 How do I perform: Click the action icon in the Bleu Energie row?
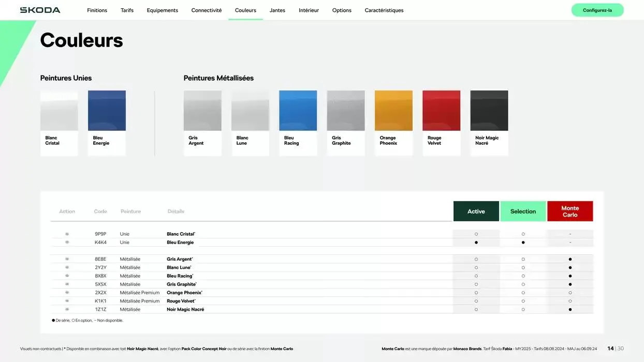(67, 243)
